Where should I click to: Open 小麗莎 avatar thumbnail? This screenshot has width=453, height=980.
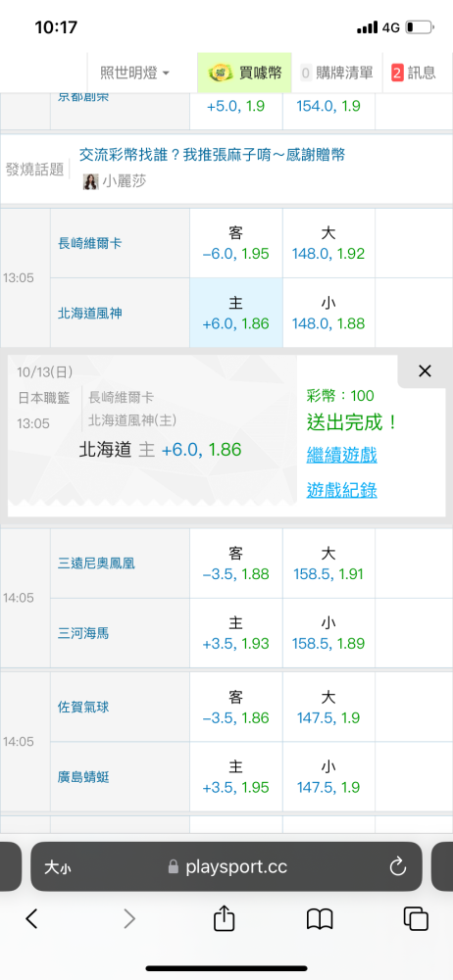coord(91,182)
